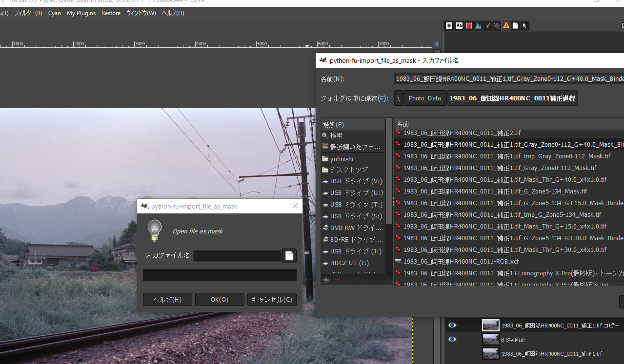Click the places list vertical scrollbar
624x364 pixels.
coord(389,171)
